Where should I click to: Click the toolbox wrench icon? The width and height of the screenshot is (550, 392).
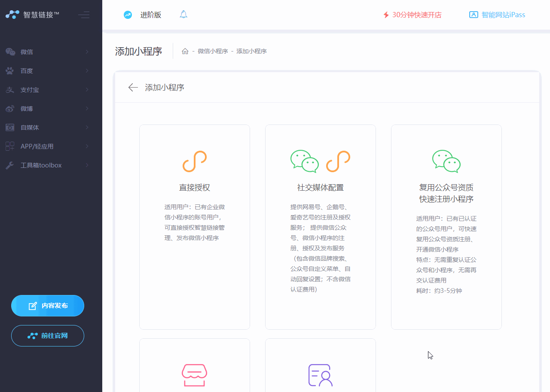[10, 165]
